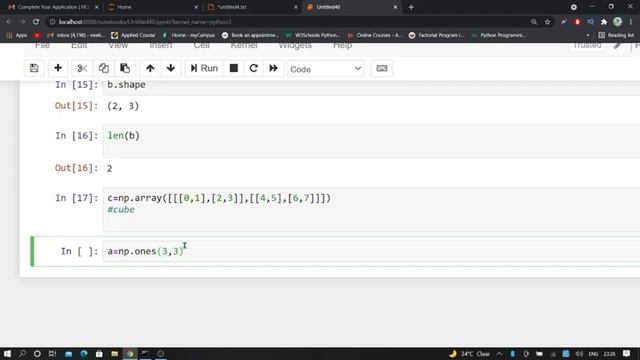This screenshot has height=360, width=640.
Task: Open the Apps bookmarks shortcut
Action: 17,36
